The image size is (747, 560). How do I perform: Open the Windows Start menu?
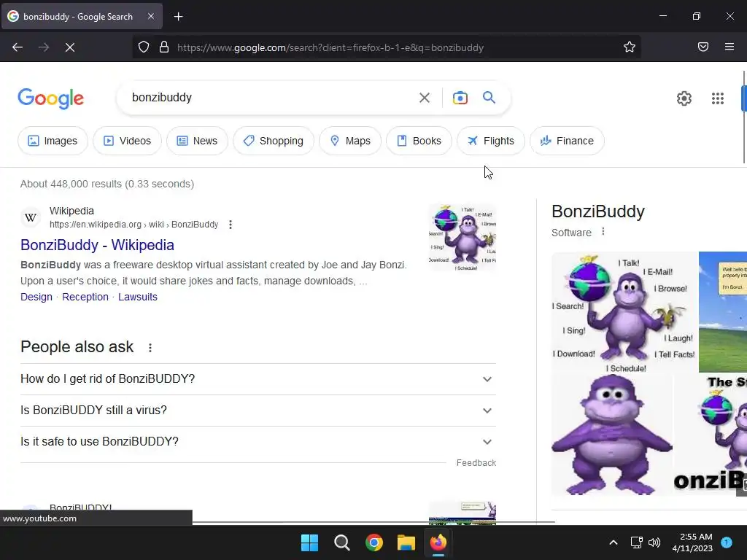click(x=309, y=542)
